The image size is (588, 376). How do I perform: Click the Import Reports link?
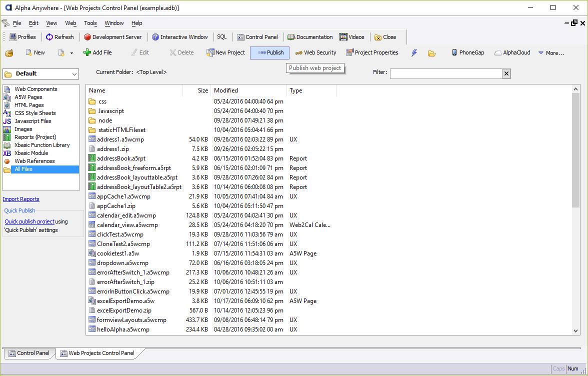[x=21, y=199]
